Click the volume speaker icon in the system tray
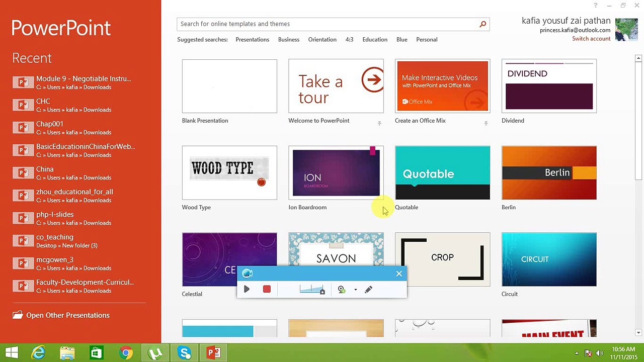 (599, 353)
